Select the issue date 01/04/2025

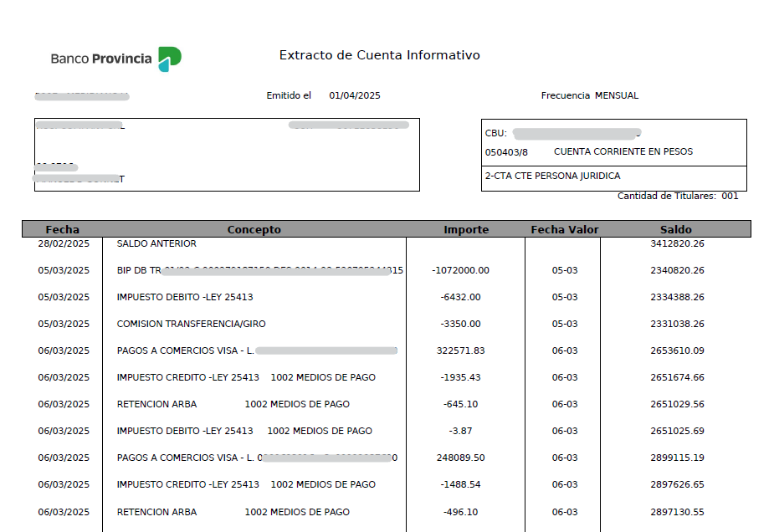[355, 95]
